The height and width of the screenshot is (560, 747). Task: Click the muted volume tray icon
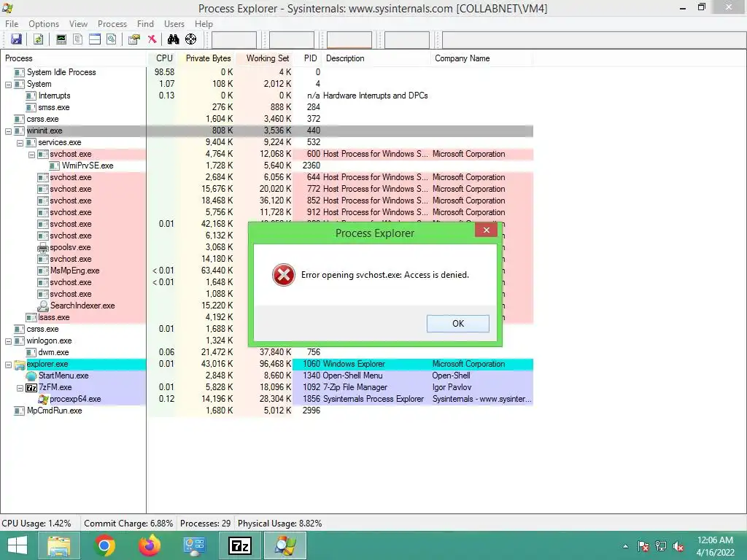coord(678,546)
